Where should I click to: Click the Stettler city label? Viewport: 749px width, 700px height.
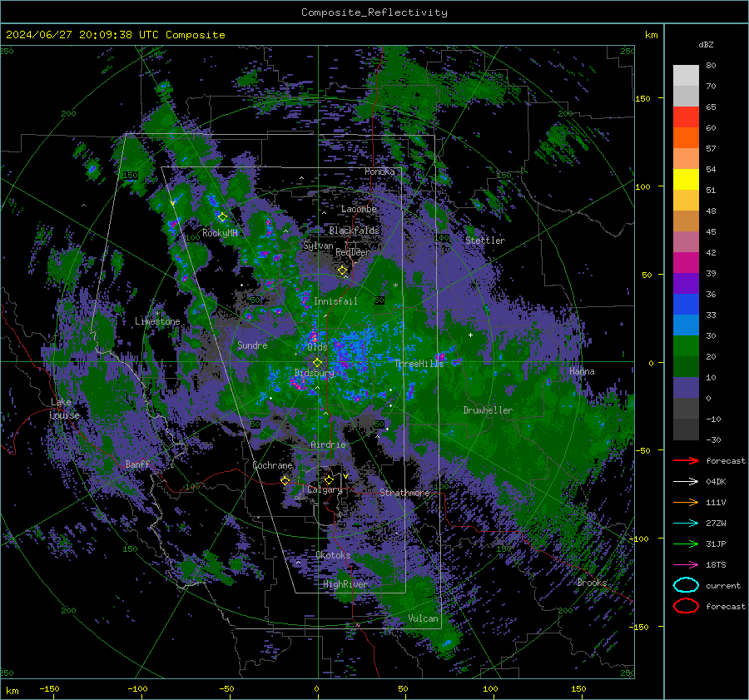click(x=485, y=241)
